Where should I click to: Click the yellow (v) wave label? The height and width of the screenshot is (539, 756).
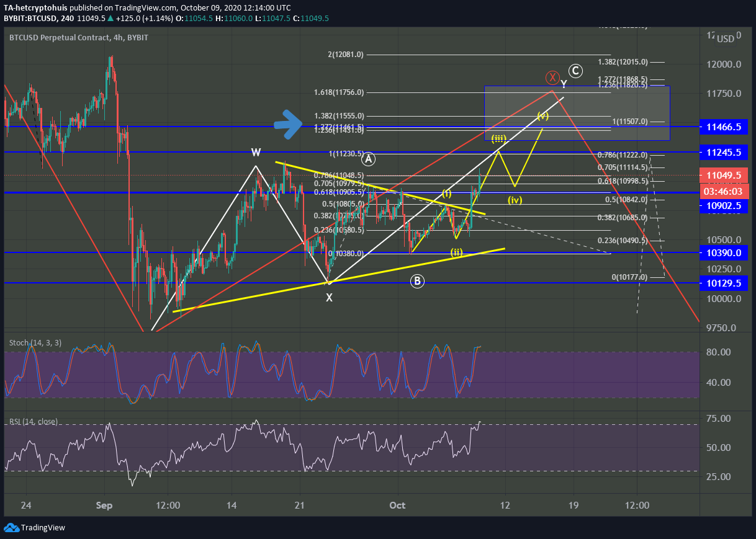pos(542,116)
